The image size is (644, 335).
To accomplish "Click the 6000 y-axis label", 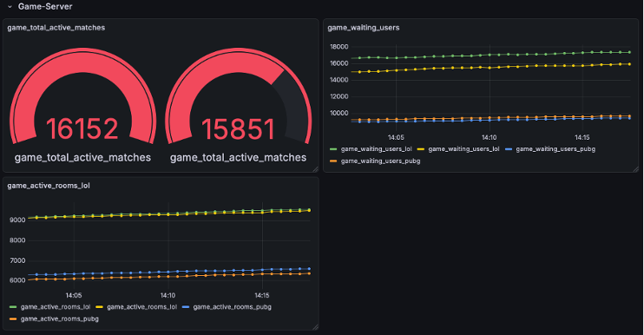I will [17, 280].
